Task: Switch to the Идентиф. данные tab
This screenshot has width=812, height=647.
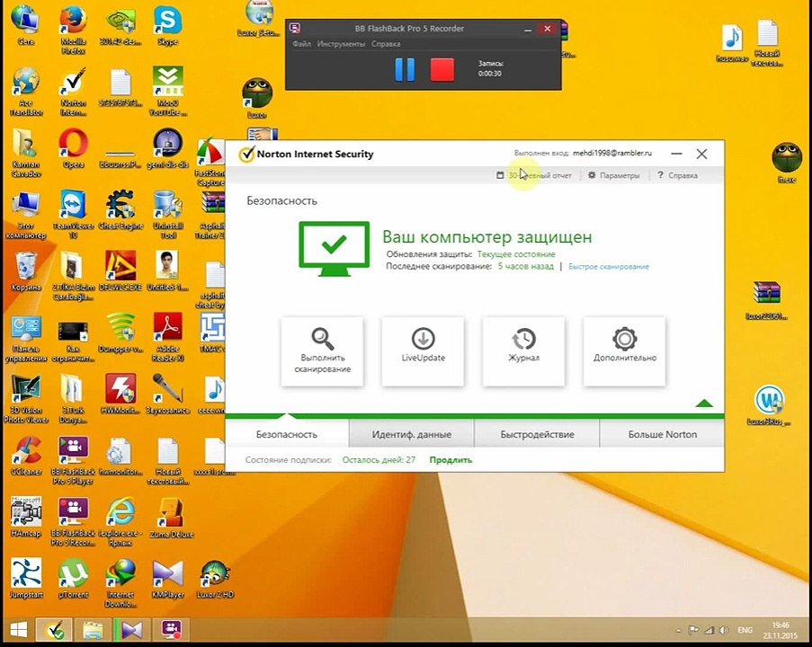Action: click(411, 434)
